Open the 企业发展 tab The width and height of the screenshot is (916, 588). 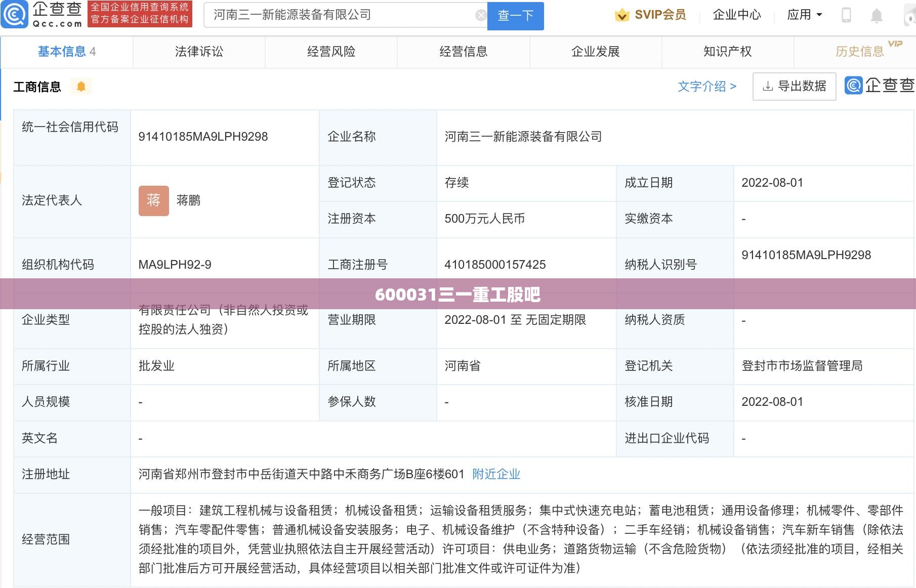tap(595, 52)
